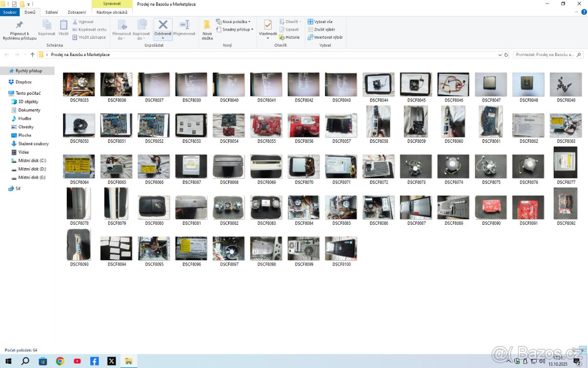Click the Odstranit (delete) icon in ribbon
The width and height of the screenshot is (588, 368).
pos(163,26)
